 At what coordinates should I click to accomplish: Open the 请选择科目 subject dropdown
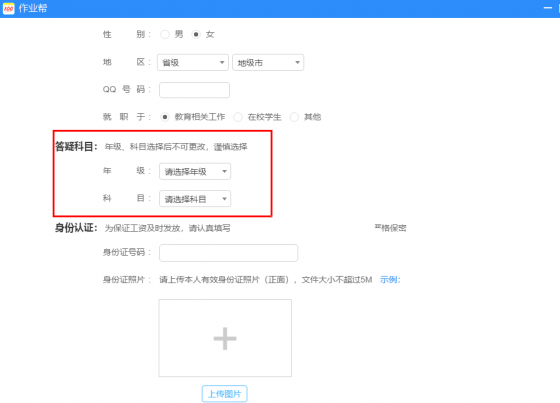195,199
